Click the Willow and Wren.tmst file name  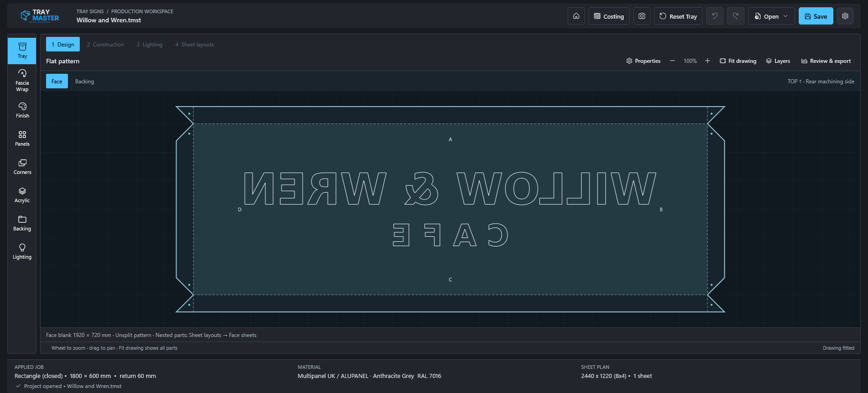point(109,20)
